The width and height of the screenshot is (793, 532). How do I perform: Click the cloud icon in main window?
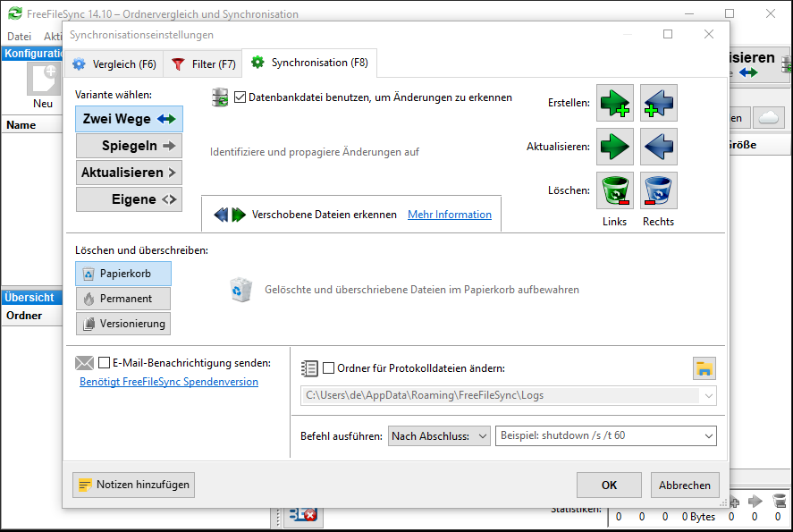pyautogui.click(x=768, y=118)
